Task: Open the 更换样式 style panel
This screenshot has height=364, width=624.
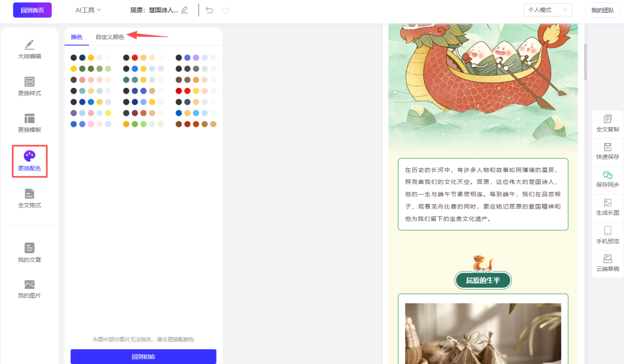Action: (29, 86)
